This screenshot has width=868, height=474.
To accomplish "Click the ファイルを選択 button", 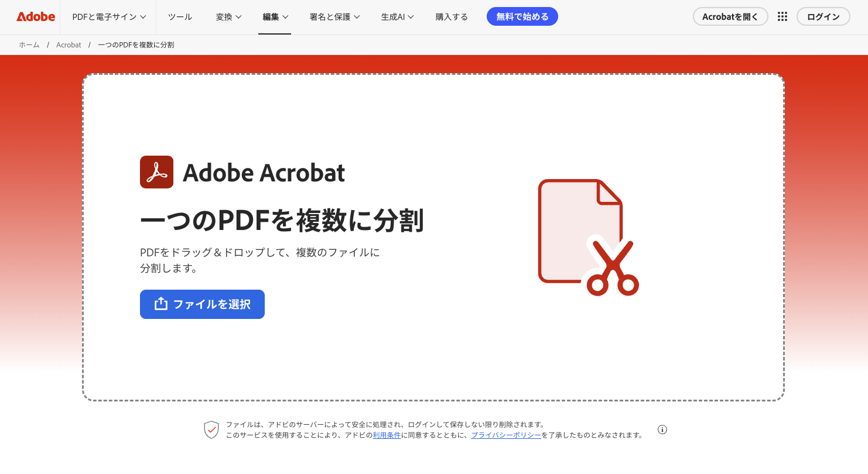I will tap(202, 304).
